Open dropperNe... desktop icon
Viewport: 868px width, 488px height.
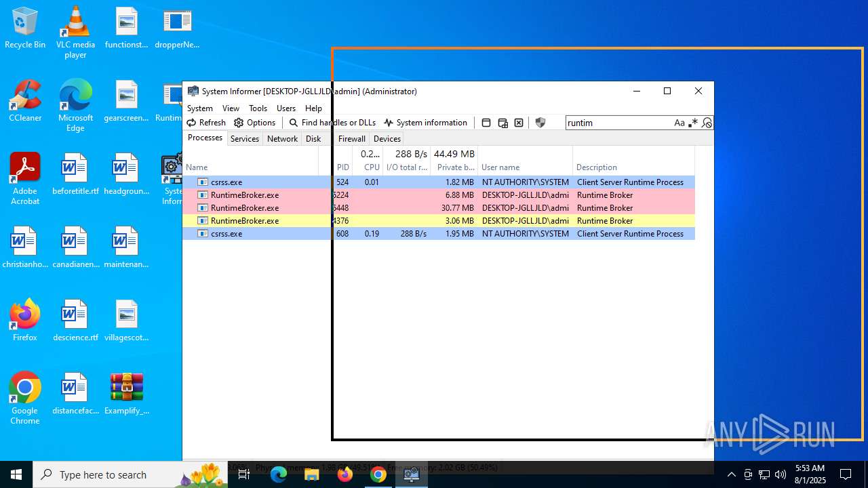pyautogui.click(x=177, y=28)
